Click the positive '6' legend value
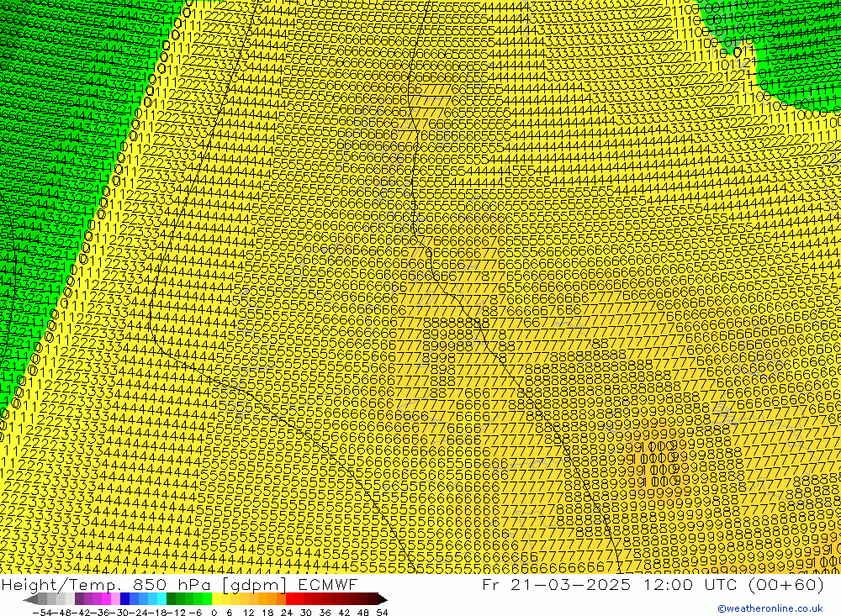The width and height of the screenshot is (841, 616). click(230, 613)
